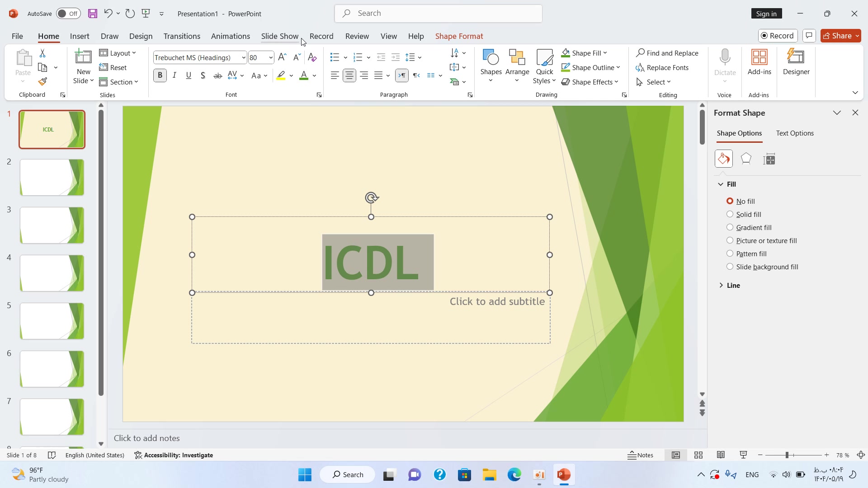This screenshot has height=488, width=868.
Task: Open the Transitions ribbon tab
Action: coord(182,36)
